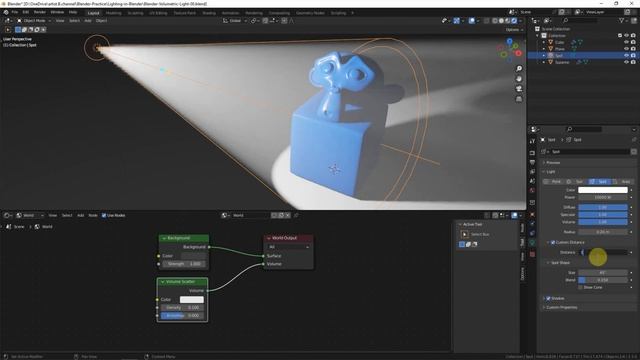The height and width of the screenshot is (360, 640).
Task: Click the outliner search field
Action: coord(580,20)
